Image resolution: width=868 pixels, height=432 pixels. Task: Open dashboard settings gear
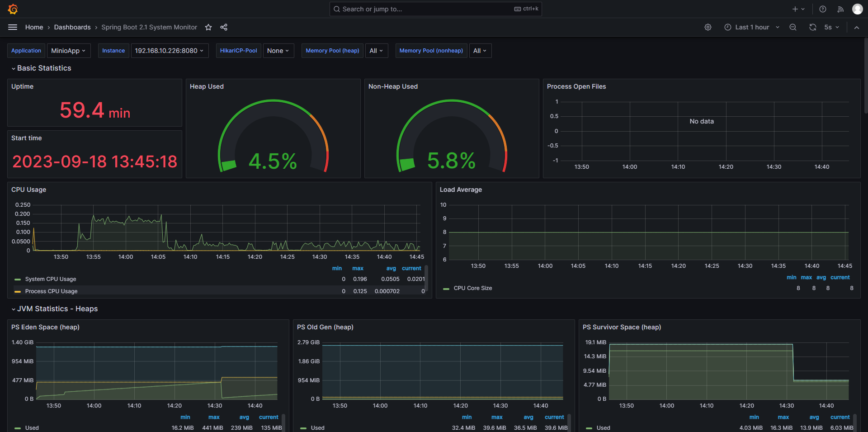[708, 27]
